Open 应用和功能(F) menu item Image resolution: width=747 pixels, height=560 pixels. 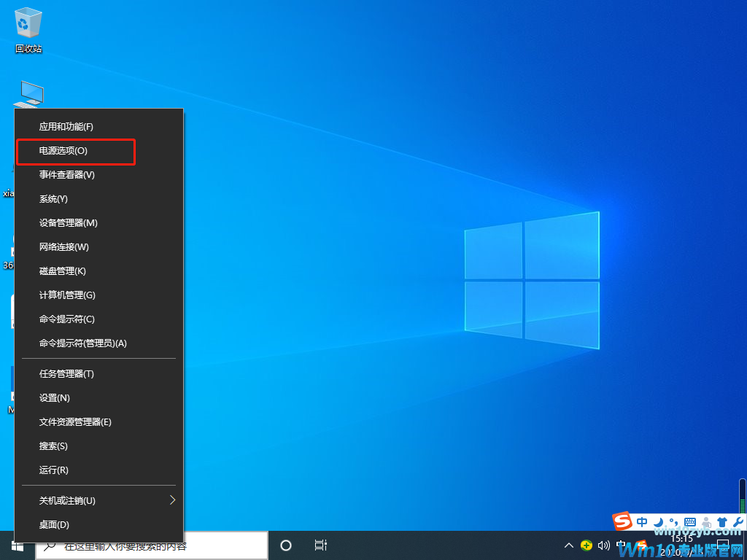click(x=66, y=127)
